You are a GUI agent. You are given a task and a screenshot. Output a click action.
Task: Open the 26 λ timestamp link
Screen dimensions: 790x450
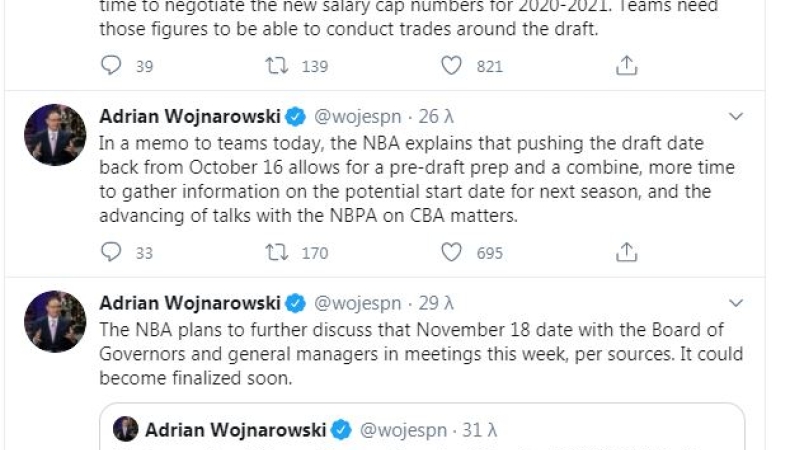pos(436,117)
